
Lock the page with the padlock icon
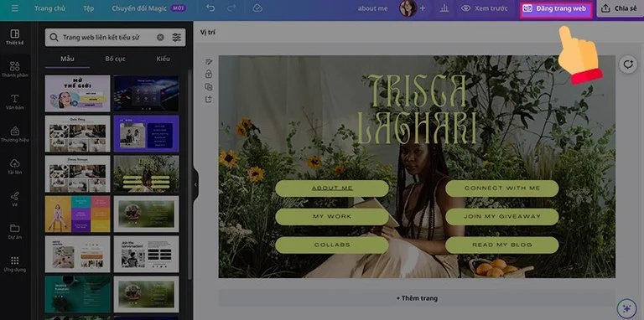point(209,74)
